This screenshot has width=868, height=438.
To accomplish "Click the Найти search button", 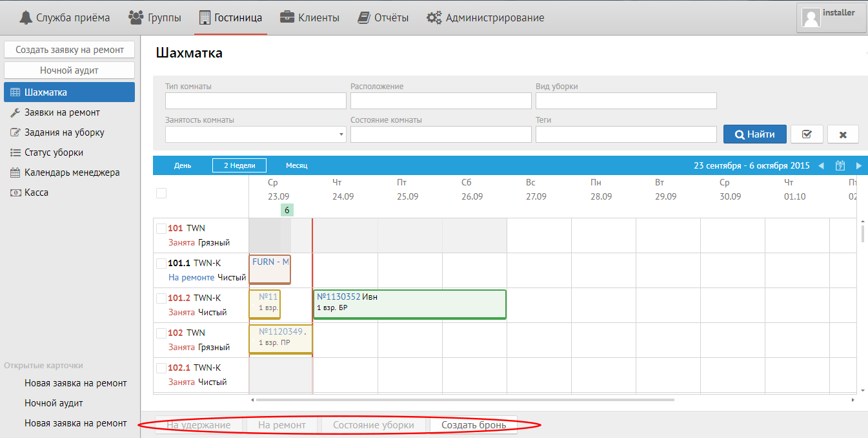I will (754, 134).
